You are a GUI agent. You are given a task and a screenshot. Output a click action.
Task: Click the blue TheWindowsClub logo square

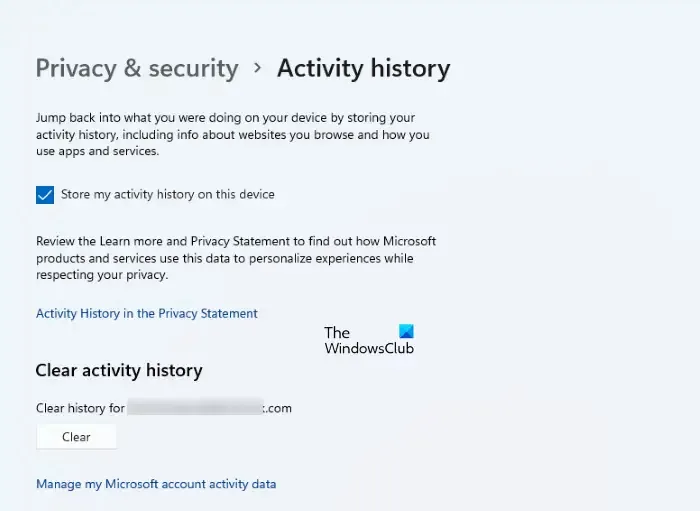(x=406, y=331)
